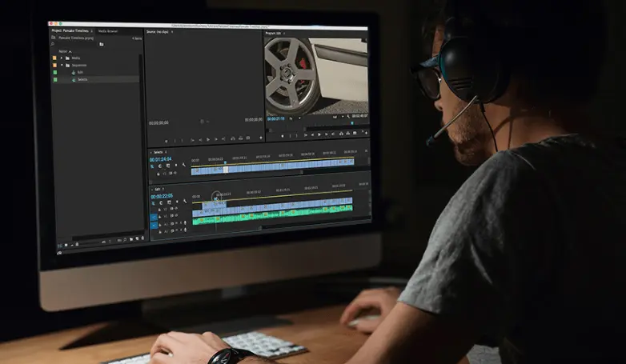Play the Program monitor video
The height and width of the screenshot is (364, 626).
319,135
